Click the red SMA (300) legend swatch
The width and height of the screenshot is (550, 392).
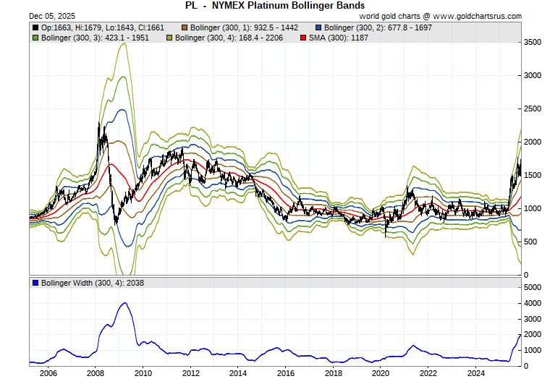pos(303,38)
